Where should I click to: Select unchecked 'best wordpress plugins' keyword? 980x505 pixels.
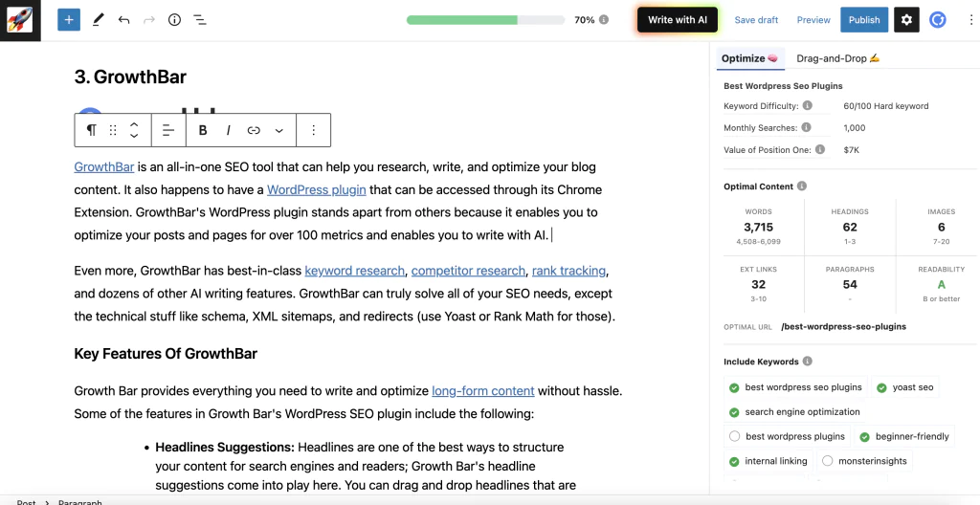787,436
